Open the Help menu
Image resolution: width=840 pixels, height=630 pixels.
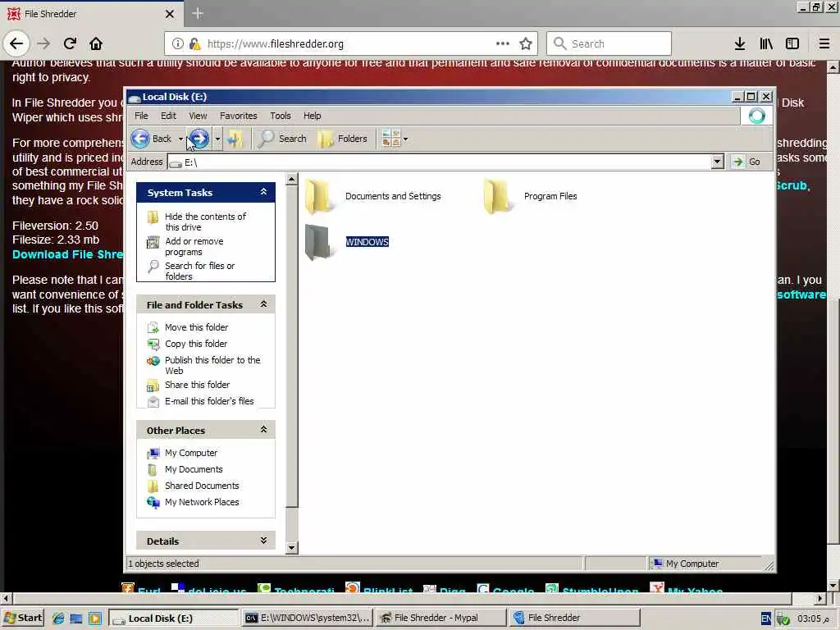pos(313,116)
